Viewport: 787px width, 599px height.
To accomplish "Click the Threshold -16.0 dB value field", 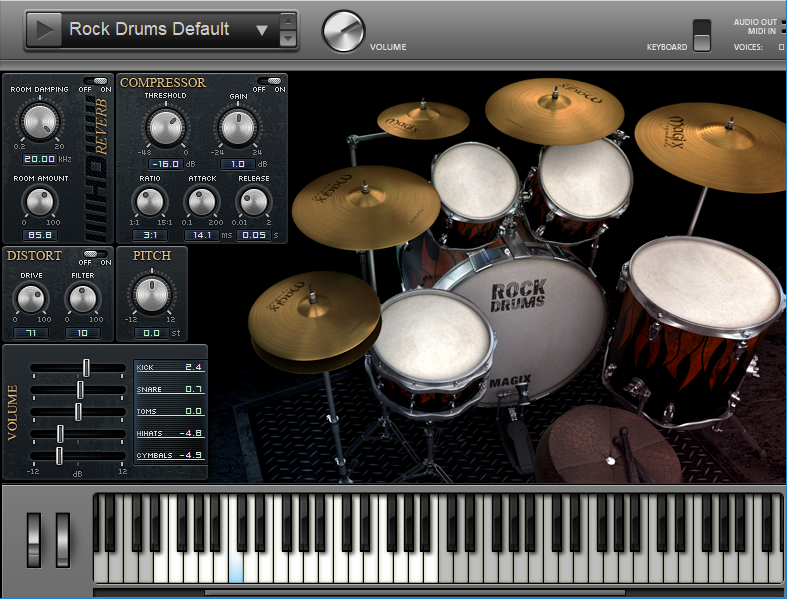I will click(166, 164).
